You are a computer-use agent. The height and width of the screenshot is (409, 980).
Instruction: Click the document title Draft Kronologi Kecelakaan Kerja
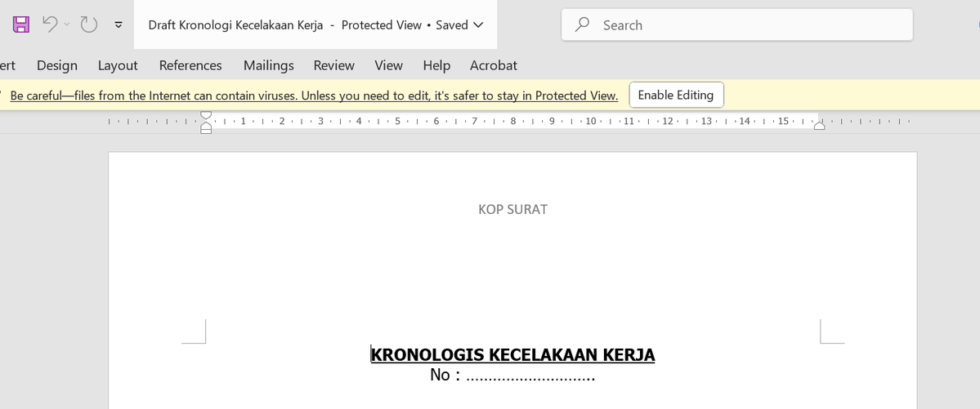coord(235,25)
